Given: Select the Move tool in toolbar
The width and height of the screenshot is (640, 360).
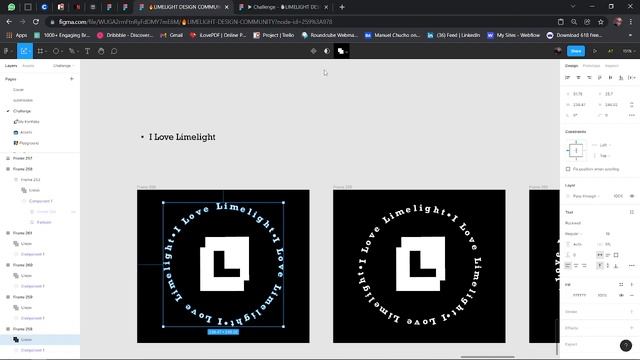Looking at the screenshot, I should click(x=24, y=51).
